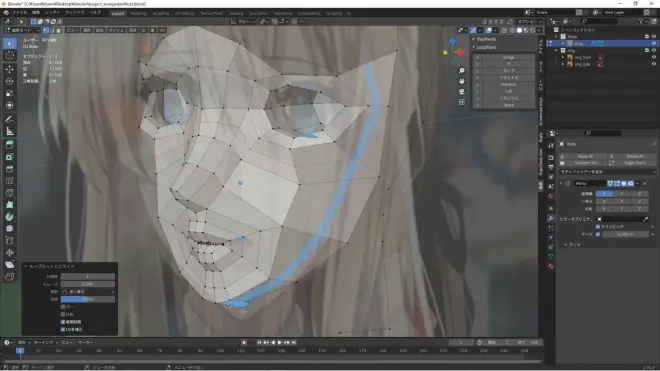Toggle visibility eye for img_front
The height and width of the screenshot is (371, 660).
654,57
